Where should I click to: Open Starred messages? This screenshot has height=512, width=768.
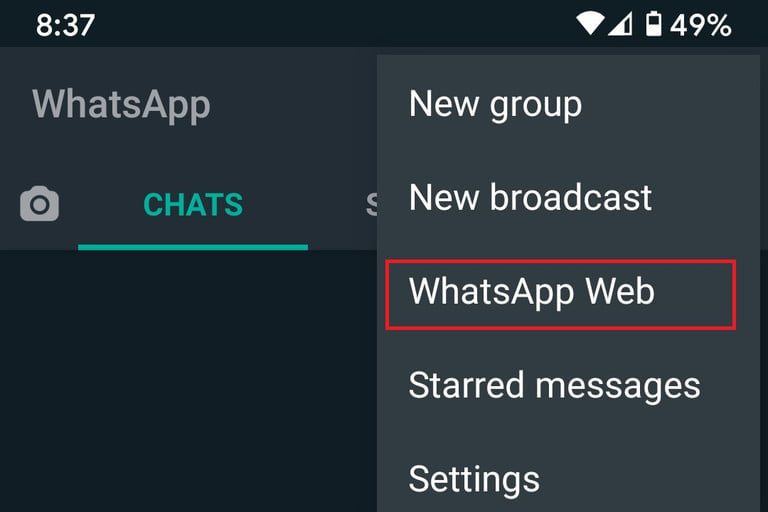pos(554,386)
